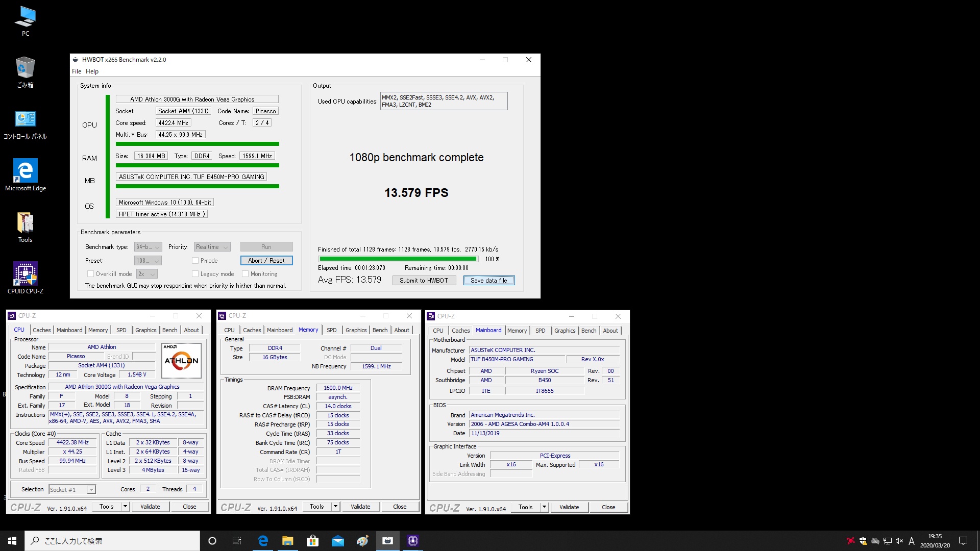Open Microsoft Store from the taskbar
Screen dimensions: 980x551
pyautogui.click(x=313, y=541)
